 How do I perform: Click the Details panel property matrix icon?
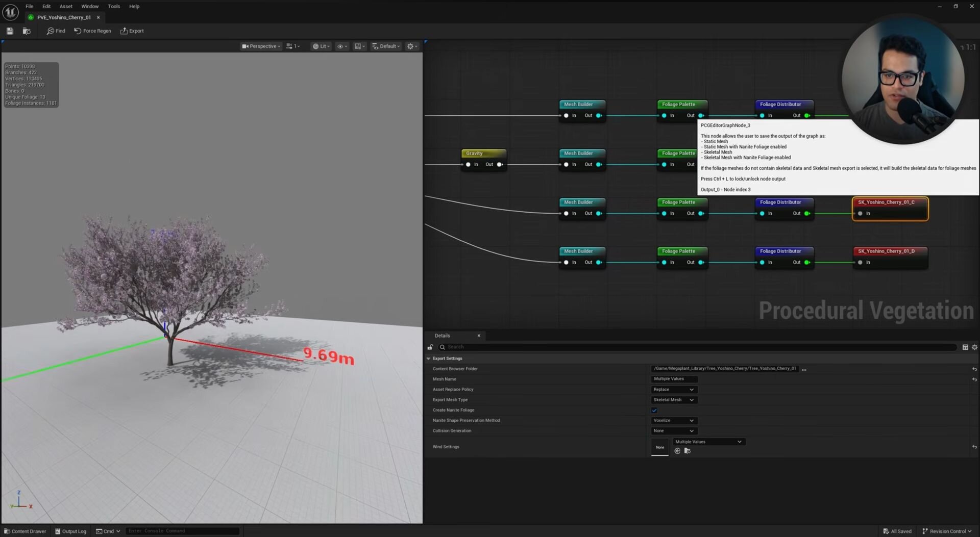[965, 347]
